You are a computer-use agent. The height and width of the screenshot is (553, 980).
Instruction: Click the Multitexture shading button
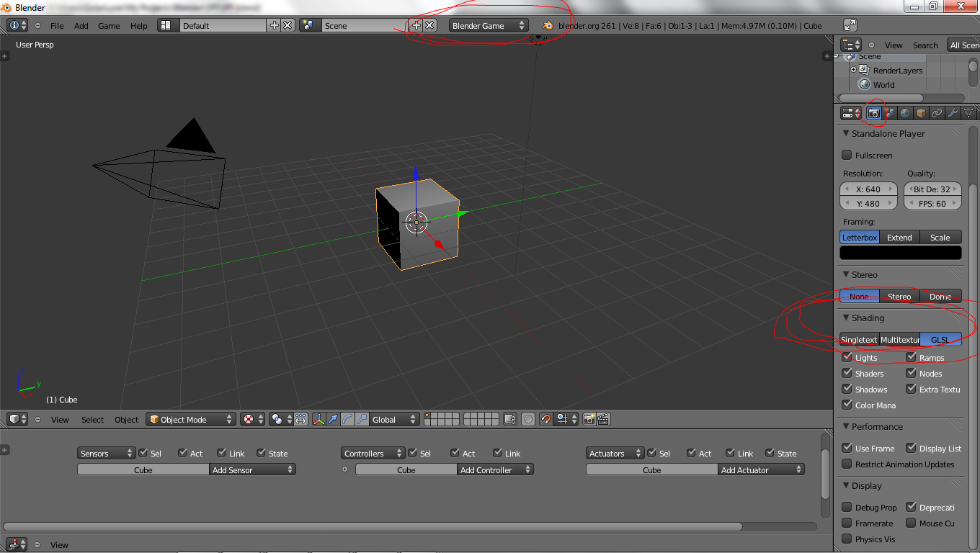(900, 339)
